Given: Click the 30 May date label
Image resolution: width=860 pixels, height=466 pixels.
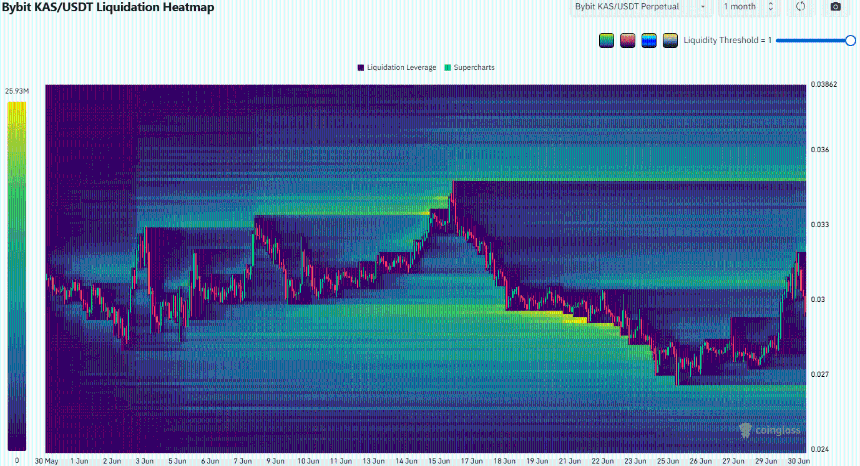Looking at the screenshot, I should click(47, 461).
